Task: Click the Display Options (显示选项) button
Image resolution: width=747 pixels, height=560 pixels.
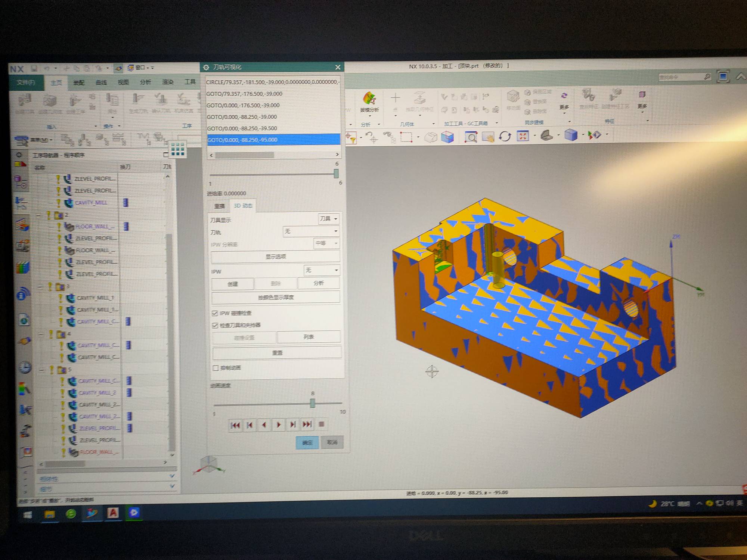Action: pyautogui.click(x=276, y=257)
